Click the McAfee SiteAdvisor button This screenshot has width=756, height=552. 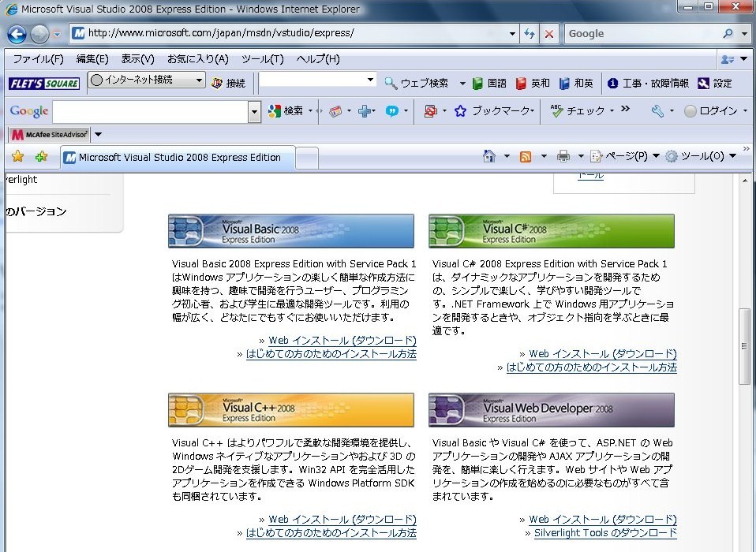coord(49,134)
